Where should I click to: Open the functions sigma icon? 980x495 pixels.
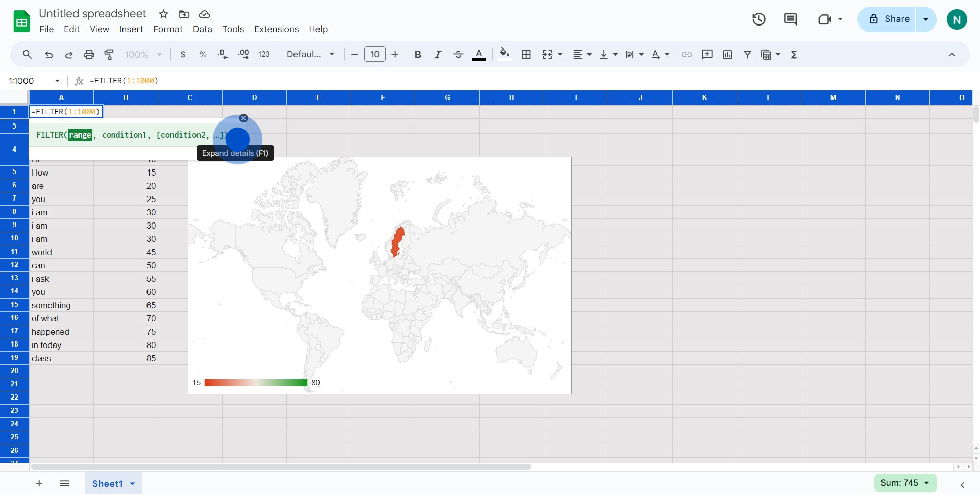click(x=794, y=55)
